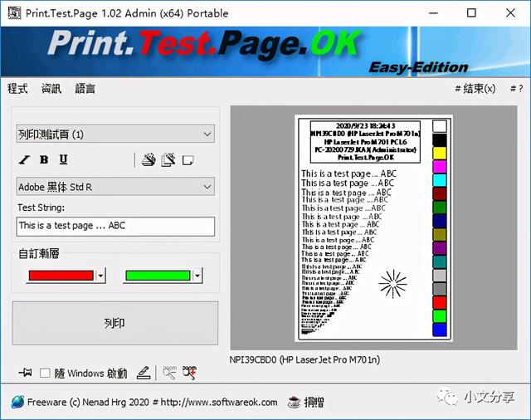Screen dimensions: 531x420
Task: Minimize the Print.Test.Page window
Action: [x=433, y=13]
